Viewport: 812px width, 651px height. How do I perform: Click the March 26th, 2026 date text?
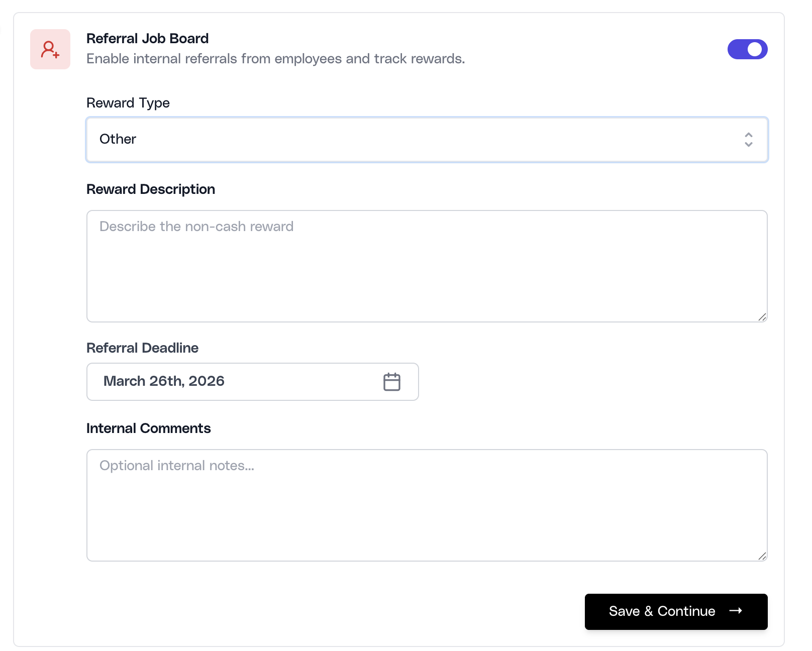tap(164, 381)
